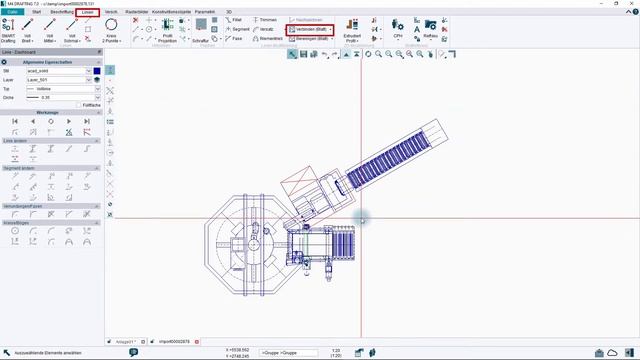640x360 pixels.
Task: Click the blue Stil color swatch
Action: (x=97, y=71)
